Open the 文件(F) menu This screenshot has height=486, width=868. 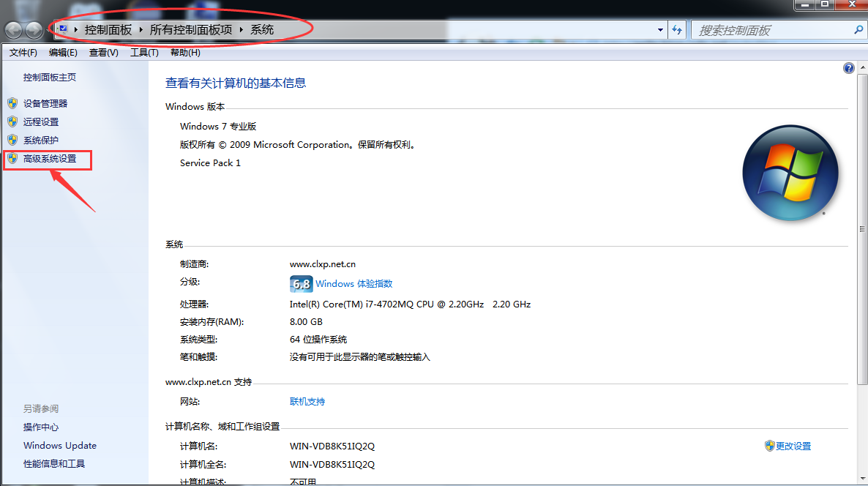coord(23,53)
